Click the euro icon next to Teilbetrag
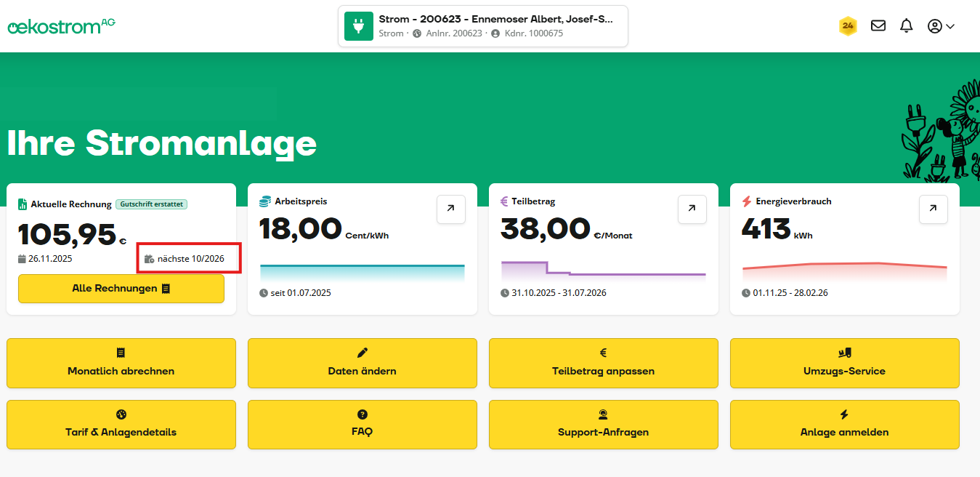This screenshot has height=477, width=980. tap(505, 201)
